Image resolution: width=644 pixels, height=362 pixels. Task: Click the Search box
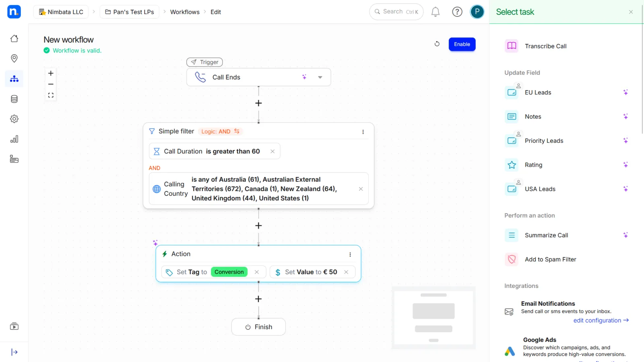coord(396,12)
